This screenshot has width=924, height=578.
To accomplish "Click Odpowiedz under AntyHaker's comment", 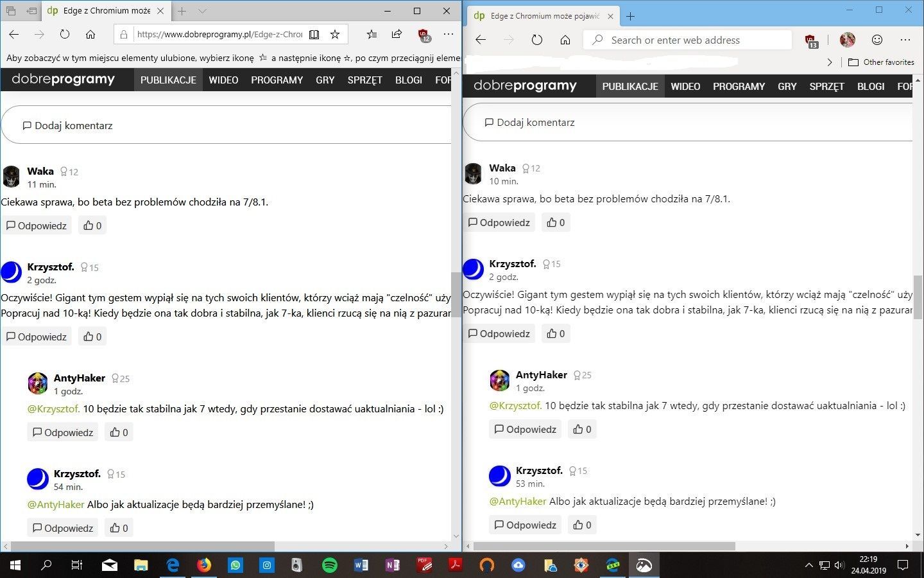I will click(62, 432).
